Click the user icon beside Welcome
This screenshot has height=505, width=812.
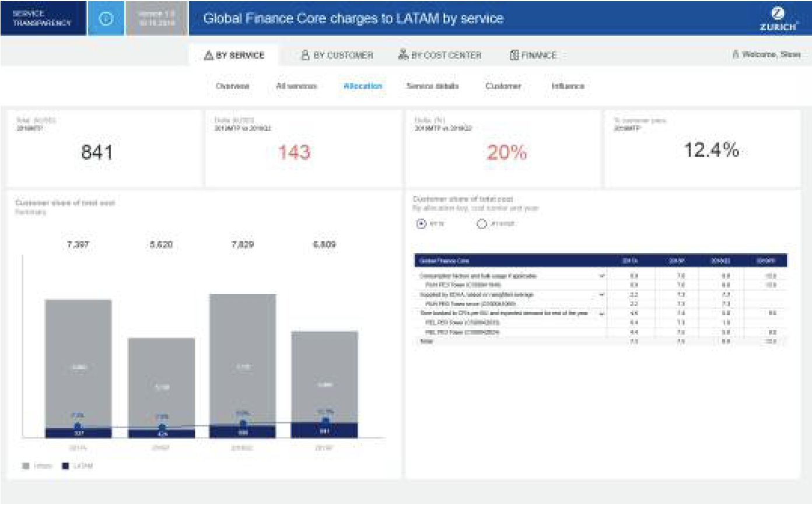coord(736,55)
